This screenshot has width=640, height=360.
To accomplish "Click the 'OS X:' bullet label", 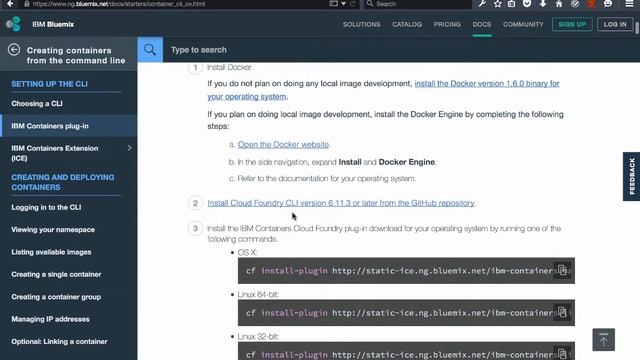I will pos(247,252).
